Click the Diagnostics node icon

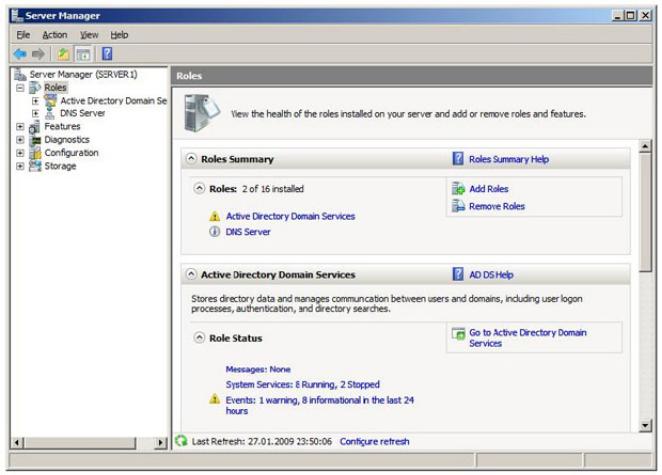[35, 140]
